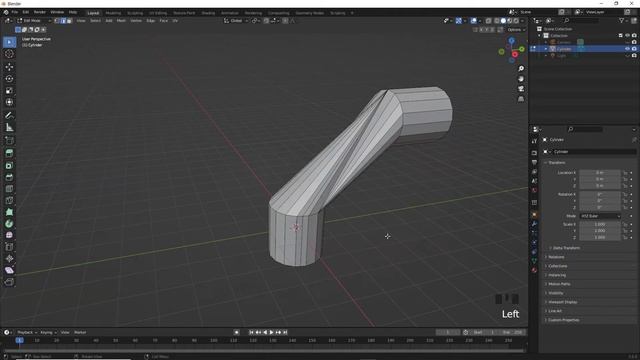Select the Bevel tool
This screenshot has width=640, height=360.
pos(9,177)
